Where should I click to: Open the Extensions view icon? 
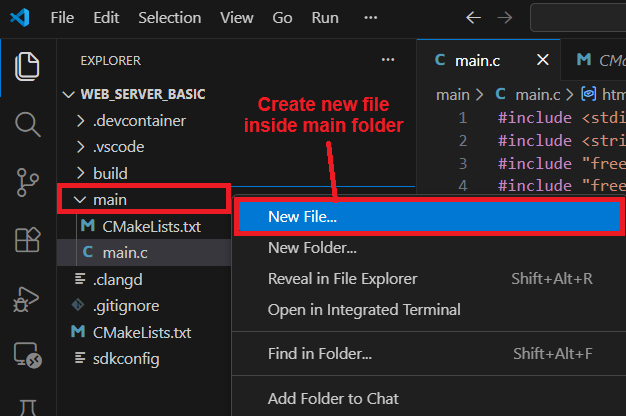pos(28,240)
